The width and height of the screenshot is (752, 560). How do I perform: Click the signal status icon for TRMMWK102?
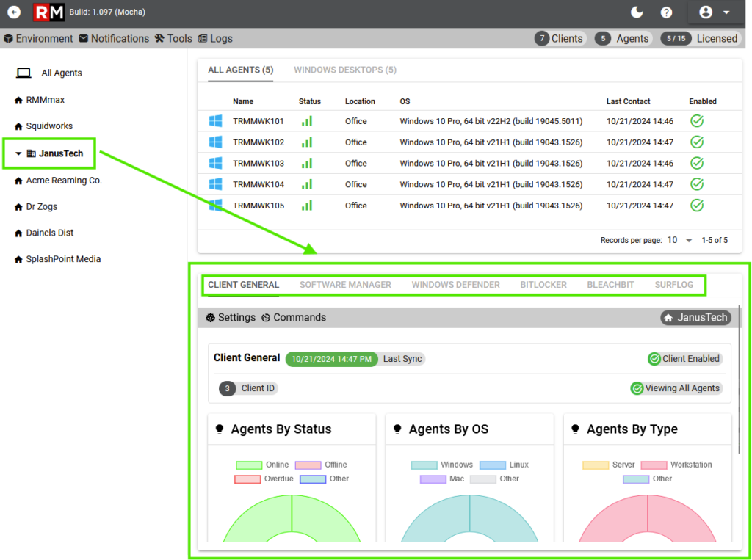(307, 142)
